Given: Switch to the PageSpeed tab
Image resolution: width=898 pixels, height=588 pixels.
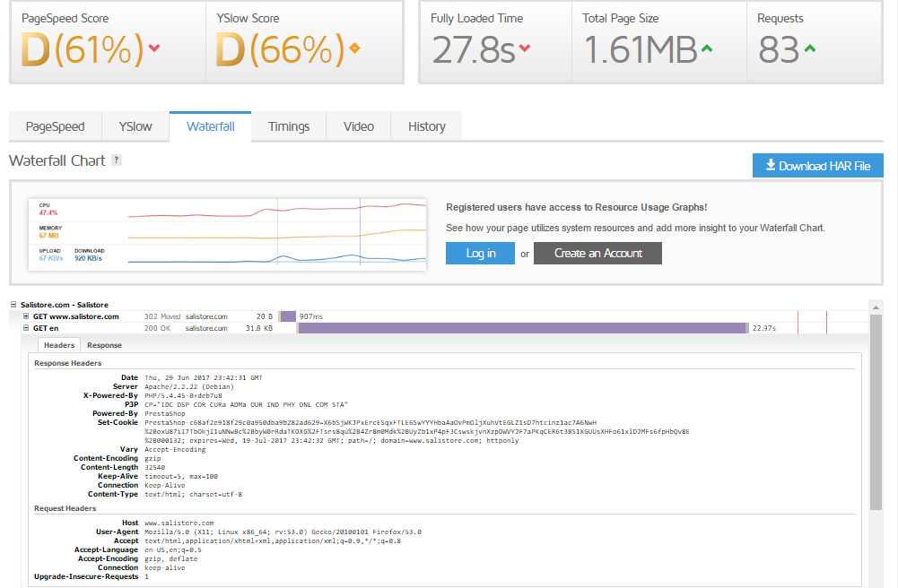Looking at the screenshot, I should point(55,126).
